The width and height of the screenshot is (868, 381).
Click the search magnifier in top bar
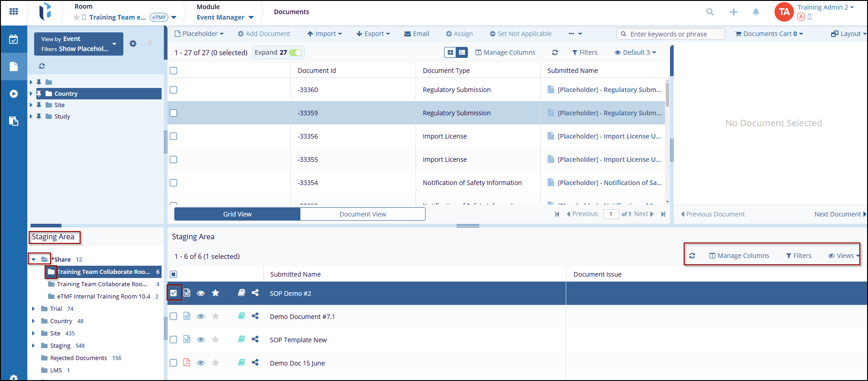(710, 12)
